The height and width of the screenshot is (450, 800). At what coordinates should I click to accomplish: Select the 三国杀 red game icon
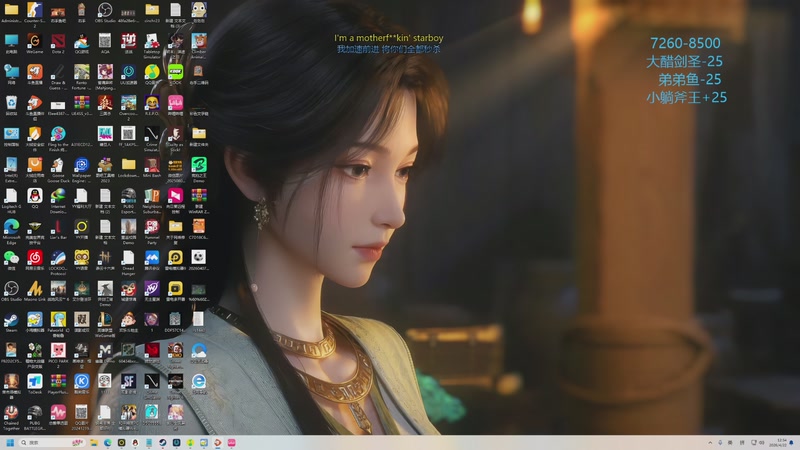point(105,105)
